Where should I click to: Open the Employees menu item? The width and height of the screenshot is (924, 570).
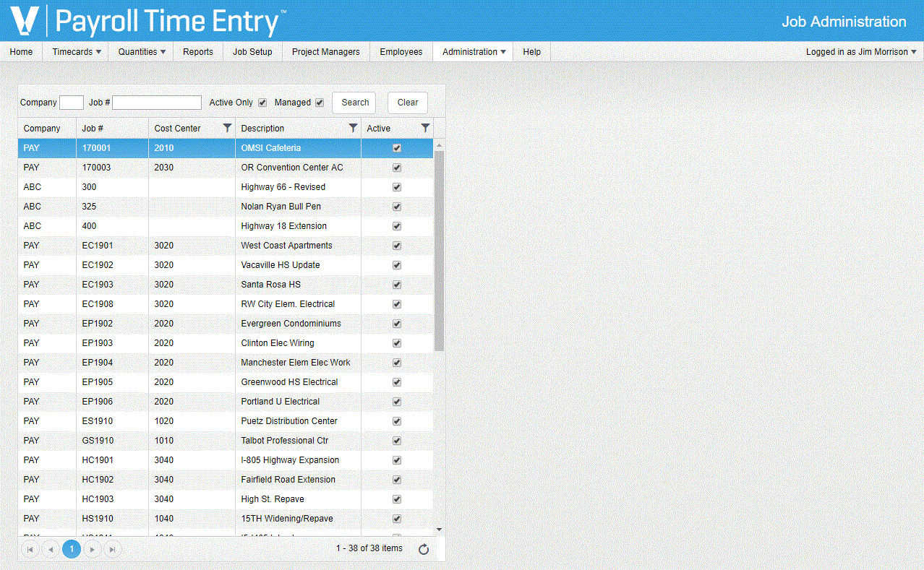click(x=401, y=52)
